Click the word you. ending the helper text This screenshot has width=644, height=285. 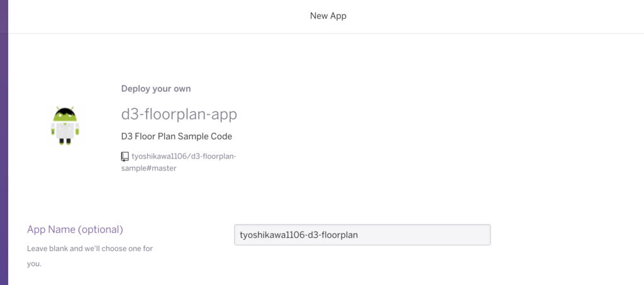click(34, 264)
